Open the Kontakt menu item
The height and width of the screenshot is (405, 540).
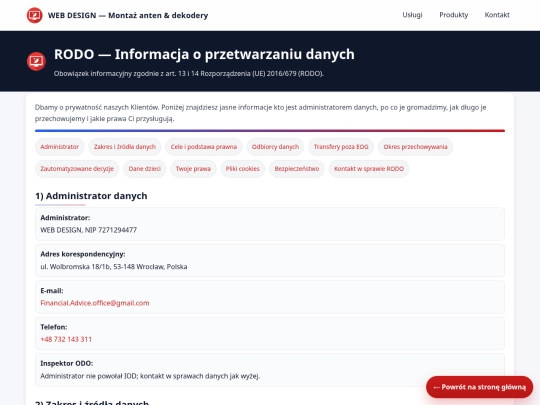(x=497, y=15)
